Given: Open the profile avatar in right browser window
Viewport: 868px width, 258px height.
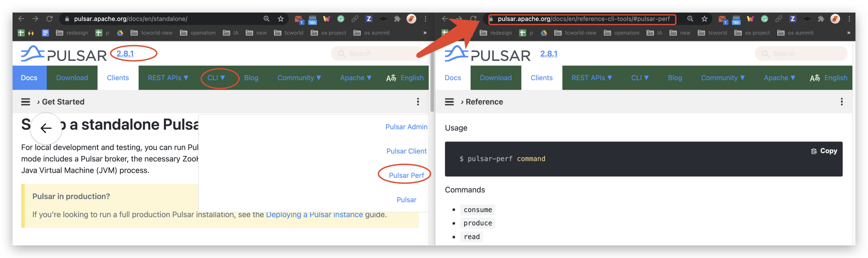Looking at the screenshot, I should click(x=835, y=19).
